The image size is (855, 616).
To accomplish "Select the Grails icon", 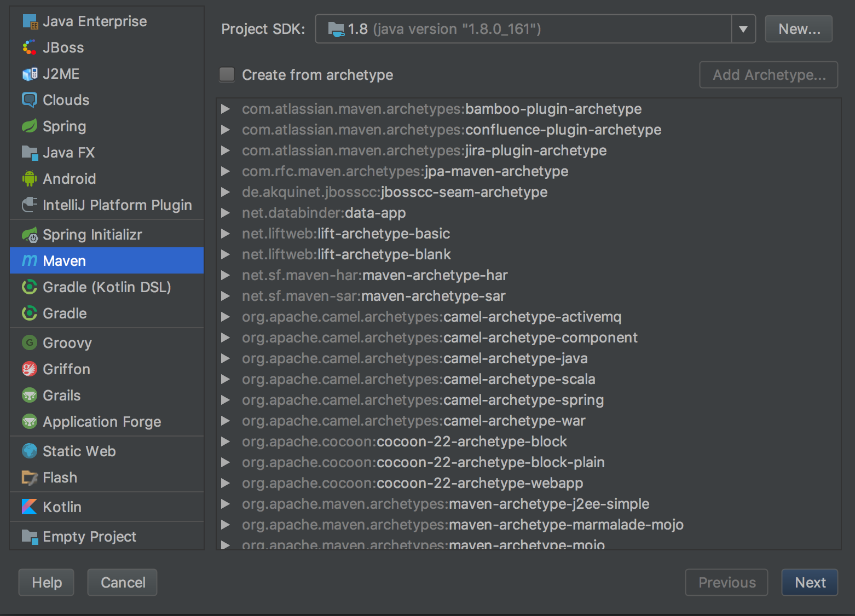I will (30, 396).
